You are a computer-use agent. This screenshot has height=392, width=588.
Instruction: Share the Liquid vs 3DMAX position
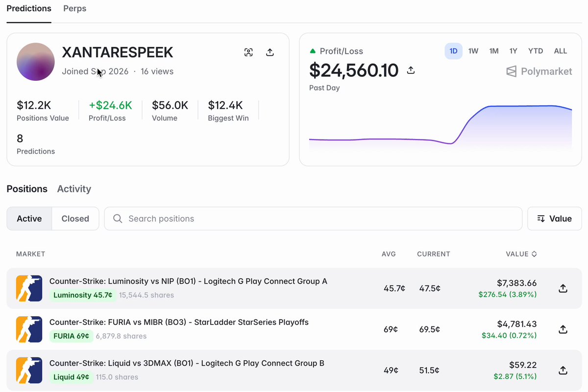[563, 370]
